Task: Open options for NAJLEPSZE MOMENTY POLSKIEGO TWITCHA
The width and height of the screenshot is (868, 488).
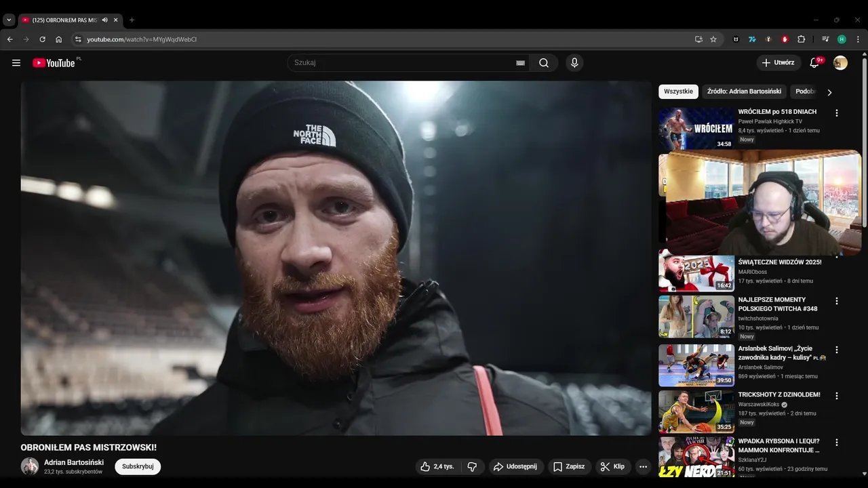Action: point(836,301)
